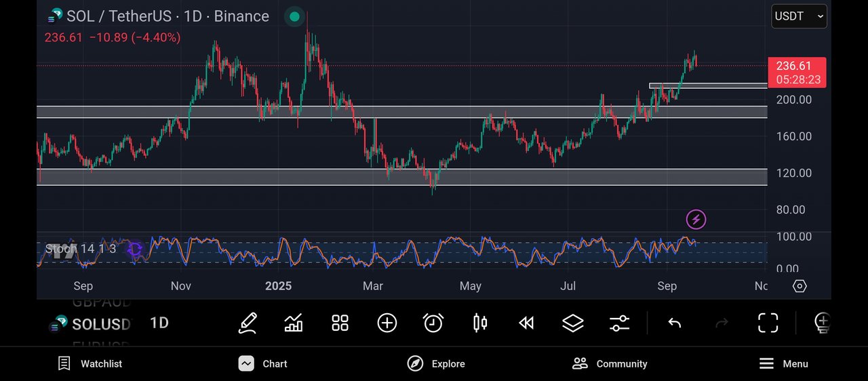Open chart settings sliders icon
The width and height of the screenshot is (868, 381).
pos(620,323)
